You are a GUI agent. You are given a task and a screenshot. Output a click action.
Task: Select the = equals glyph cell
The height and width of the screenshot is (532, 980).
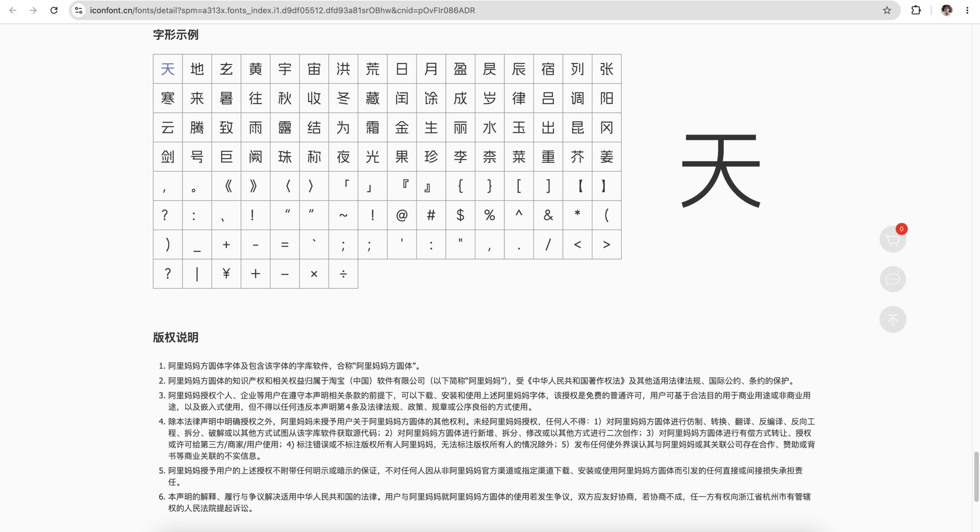pyautogui.click(x=285, y=244)
